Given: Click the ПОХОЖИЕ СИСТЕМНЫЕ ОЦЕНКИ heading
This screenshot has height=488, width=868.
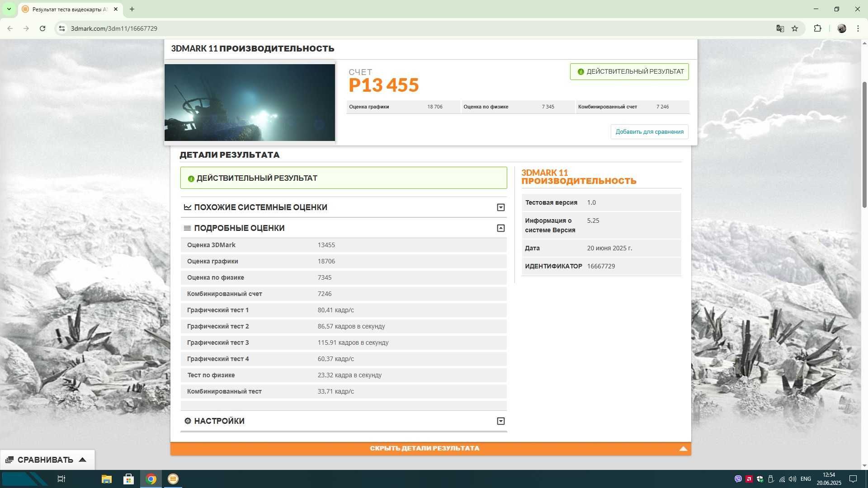Looking at the screenshot, I should coord(261,207).
